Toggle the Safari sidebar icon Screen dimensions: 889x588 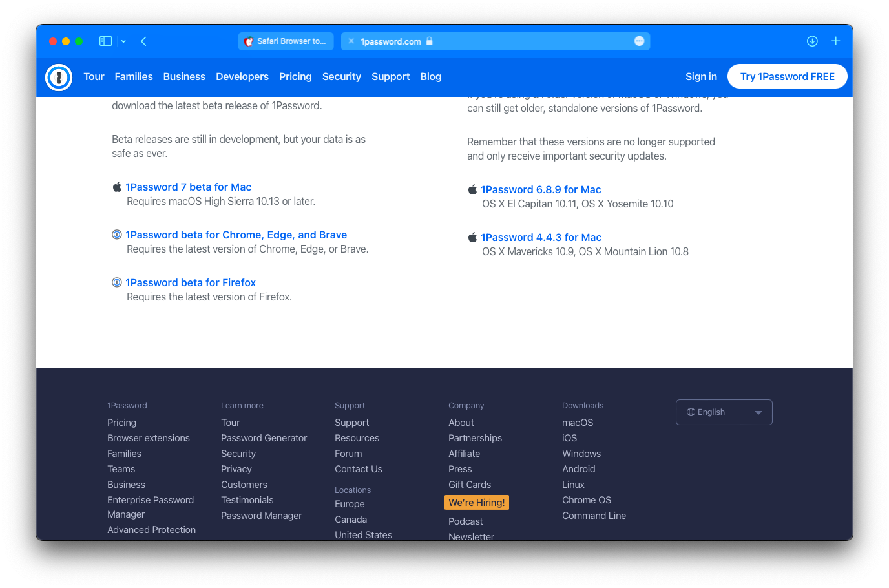tap(105, 41)
